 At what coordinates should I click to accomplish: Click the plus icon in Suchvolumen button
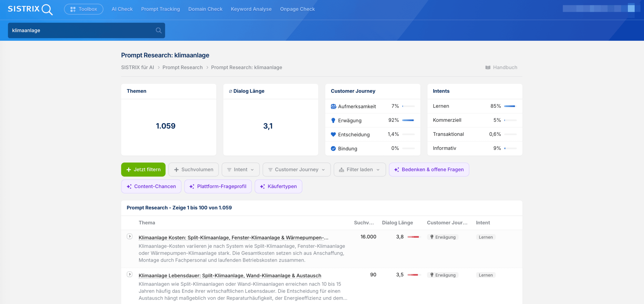click(176, 170)
